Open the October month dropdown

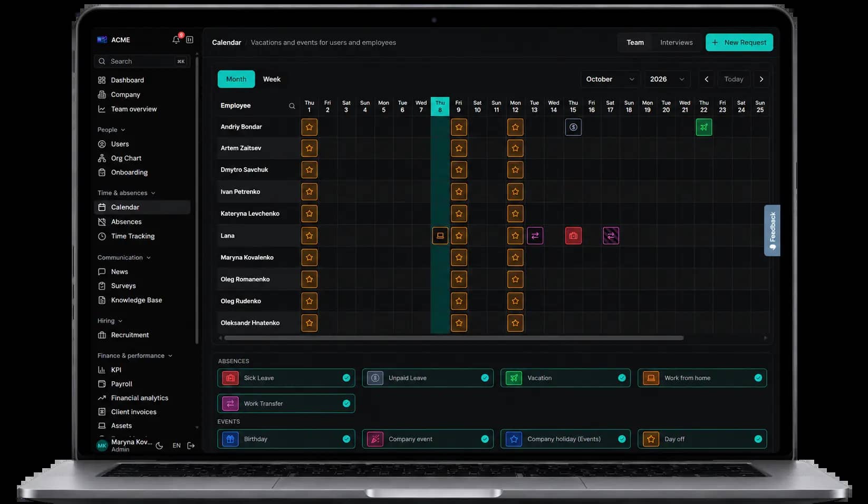click(610, 79)
